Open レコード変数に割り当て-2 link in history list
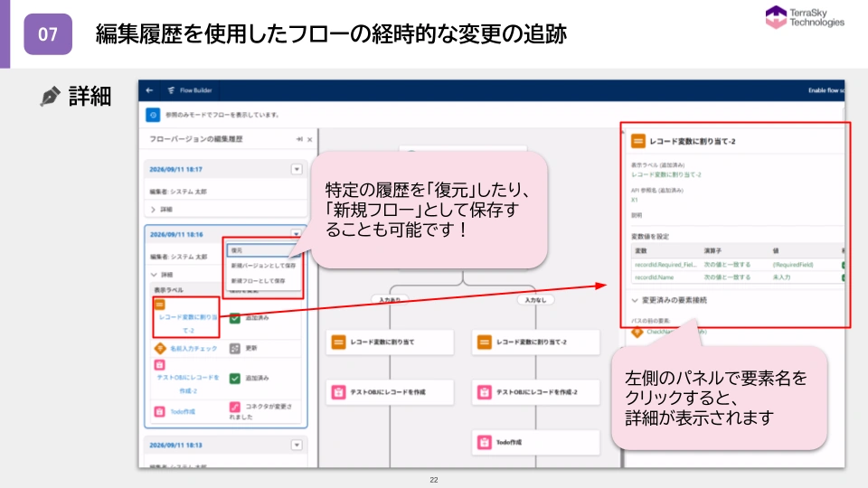 point(188,324)
